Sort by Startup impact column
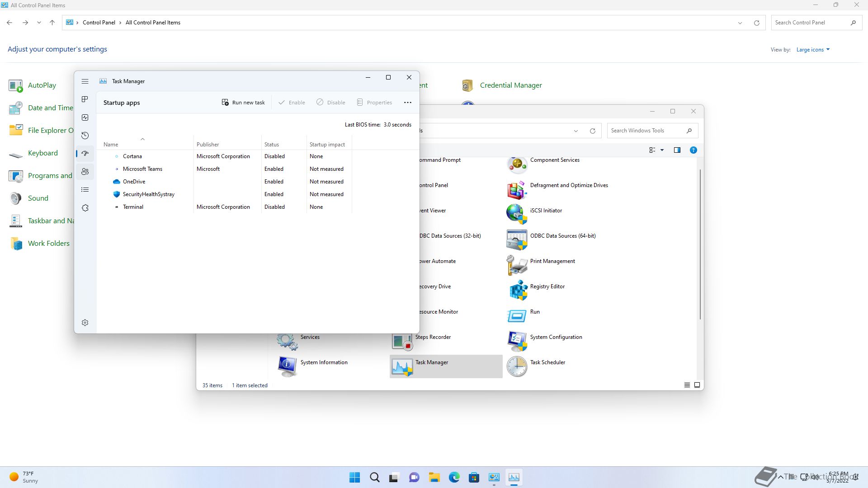Image resolution: width=868 pixels, height=488 pixels. click(x=329, y=145)
